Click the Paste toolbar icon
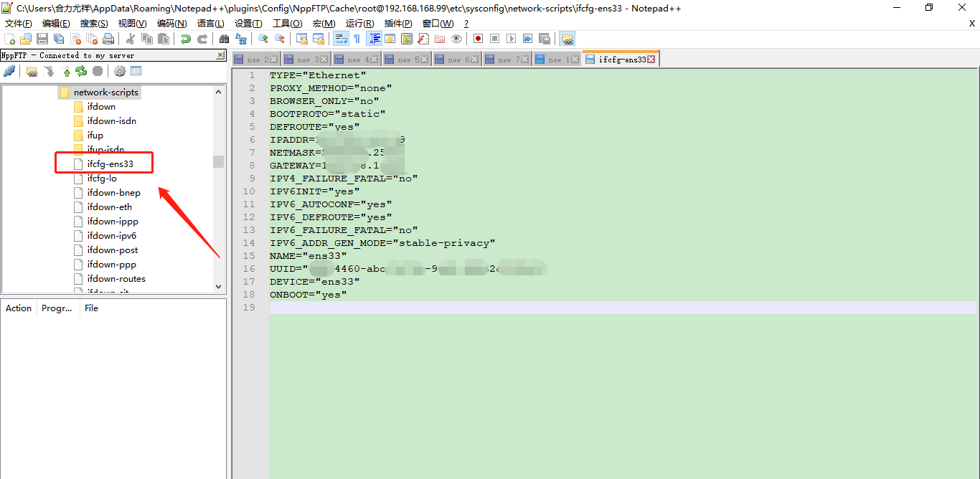 pyautogui.click(x=164, y=39)
